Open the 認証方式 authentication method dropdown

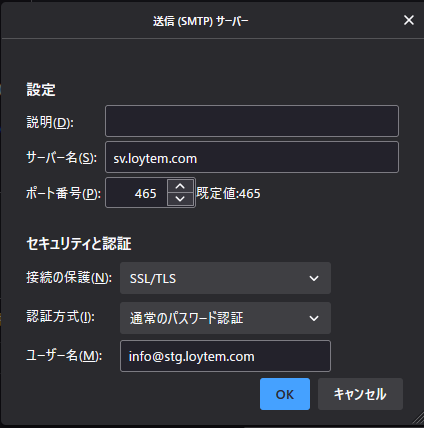(x=225, y=318)
